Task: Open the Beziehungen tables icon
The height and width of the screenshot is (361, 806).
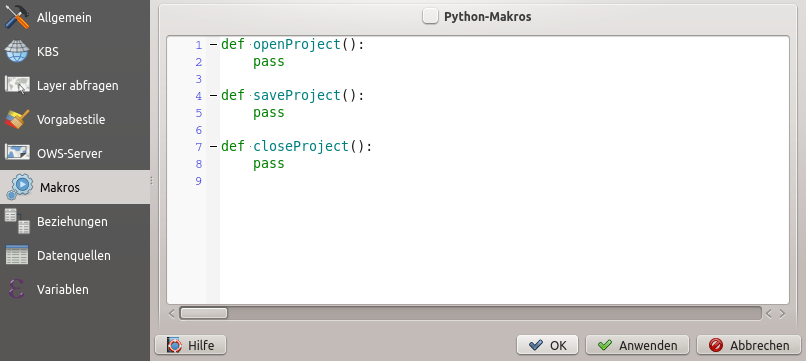Action: pos(17,221)
